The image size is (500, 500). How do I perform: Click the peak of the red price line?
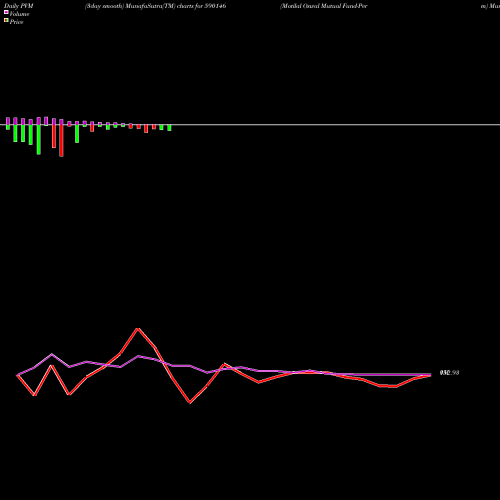point(138,329)
